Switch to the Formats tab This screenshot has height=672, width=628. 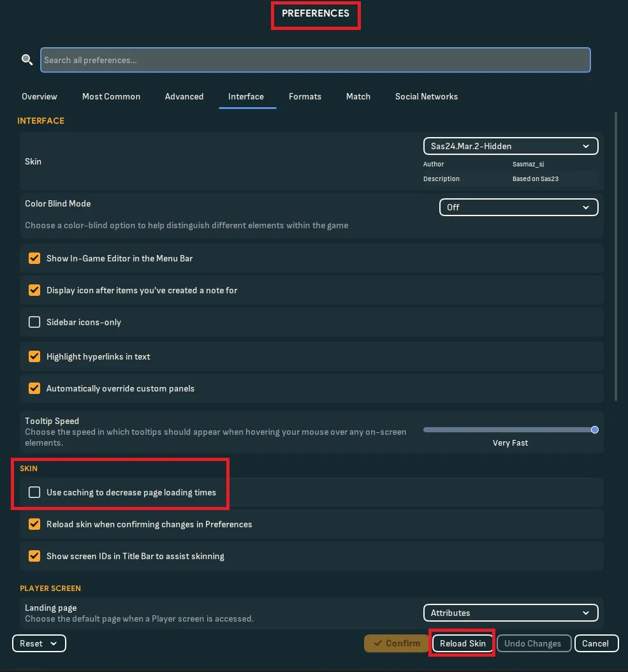(305, 96)
